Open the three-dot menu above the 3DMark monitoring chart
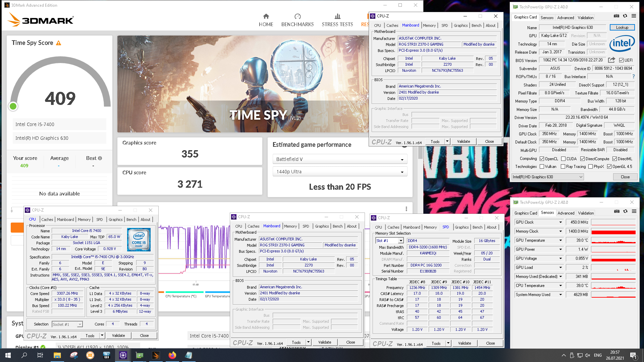Viewport: 644px width, 362px height. click(x=406, y=209)
